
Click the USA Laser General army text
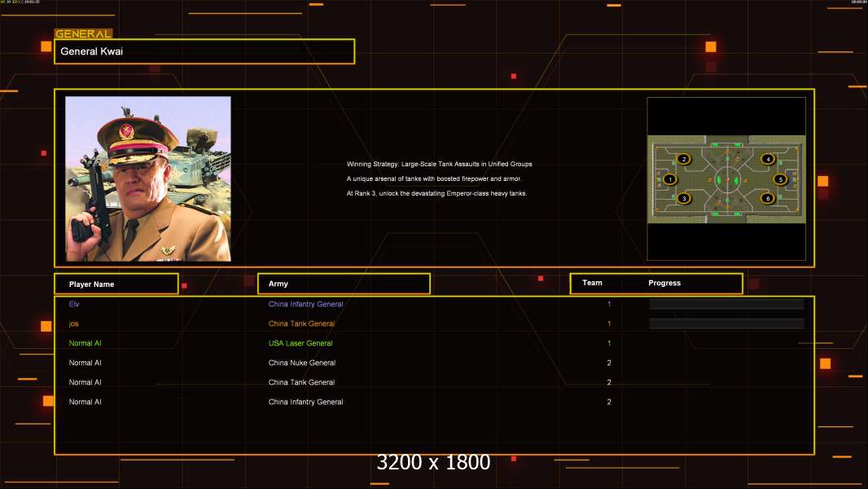click(300, 343)
